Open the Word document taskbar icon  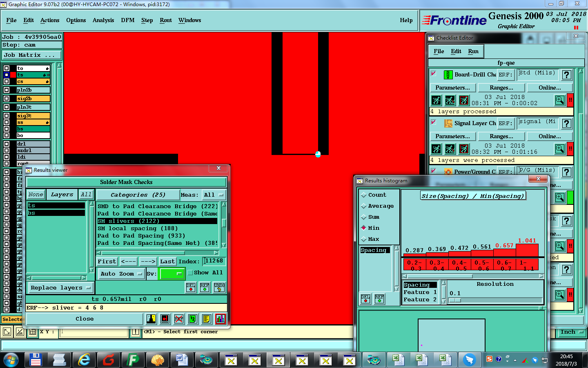(x=182, y=360)
